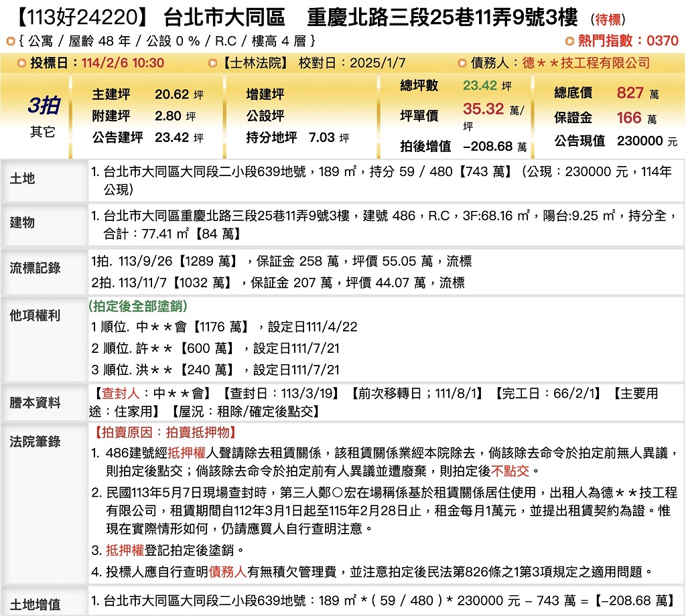686x616 pixels.
Task: Click the bullet icon before 公寓 property details
Action: (10, 42)
